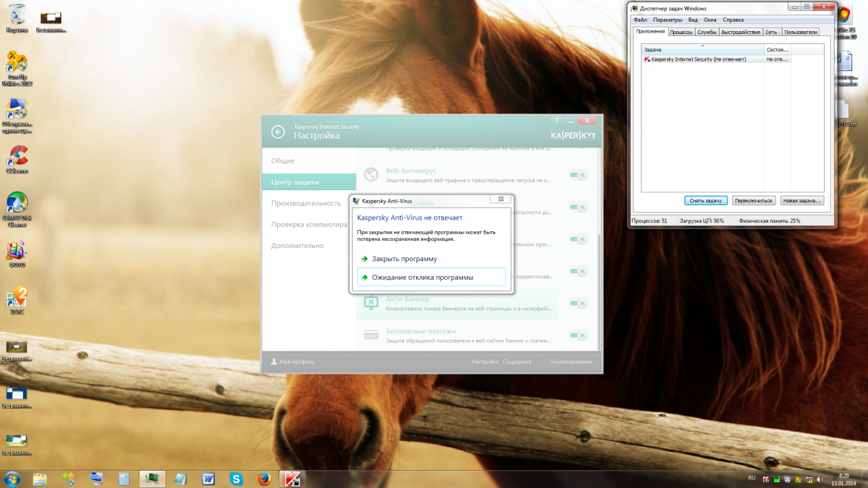Select CCleaner desktop shortcut
Image resolution: width=868 pixels, height=488 pixels.
[17, 160]
